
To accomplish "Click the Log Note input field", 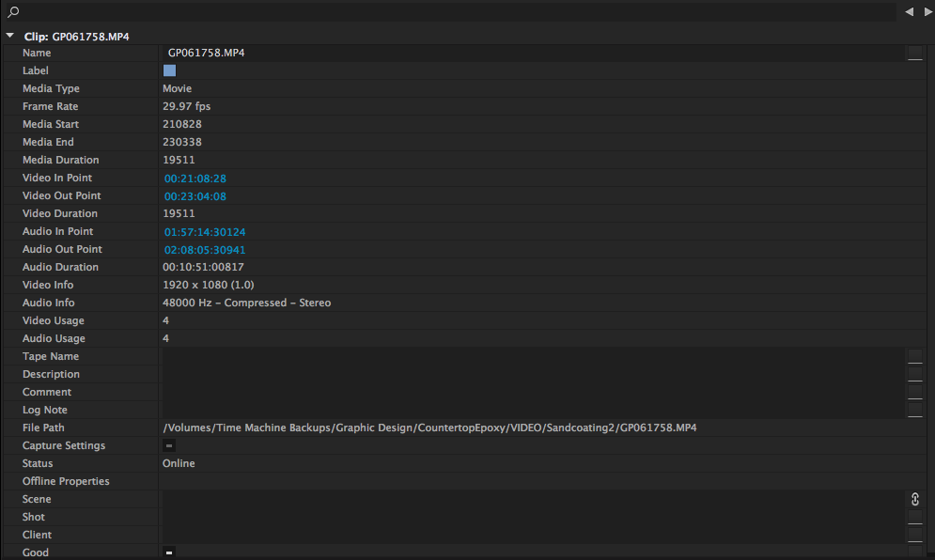I will click(533, 410).
